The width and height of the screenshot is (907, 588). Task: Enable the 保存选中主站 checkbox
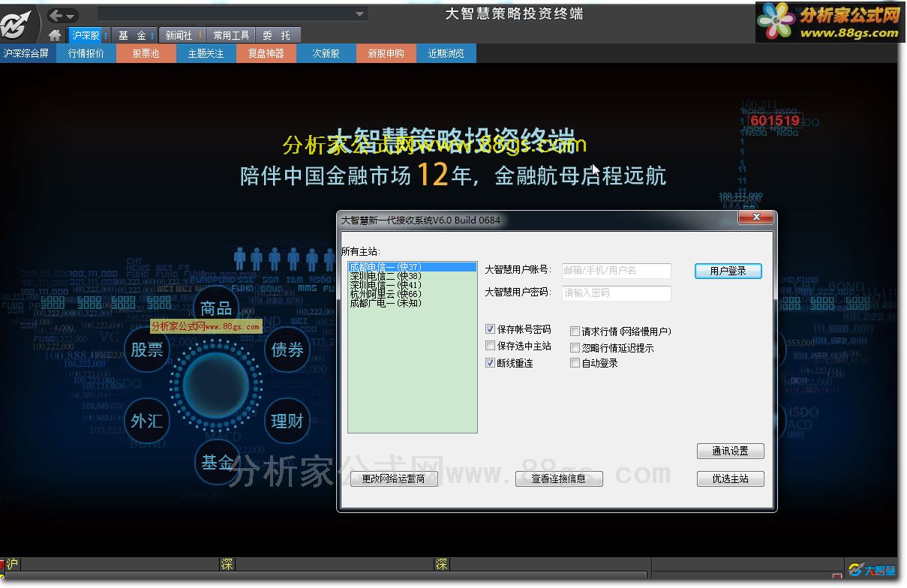pos(490,346)
